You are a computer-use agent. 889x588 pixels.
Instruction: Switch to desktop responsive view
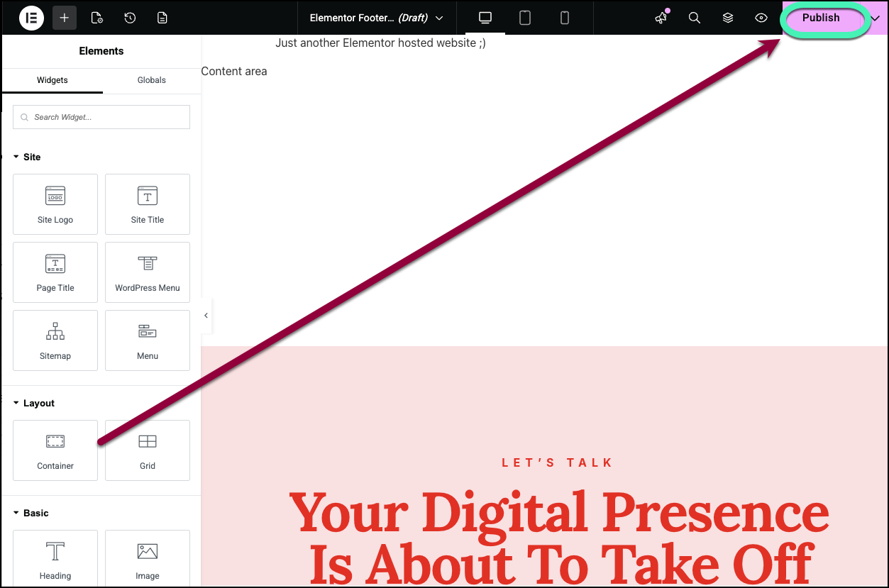coord(485,18)
